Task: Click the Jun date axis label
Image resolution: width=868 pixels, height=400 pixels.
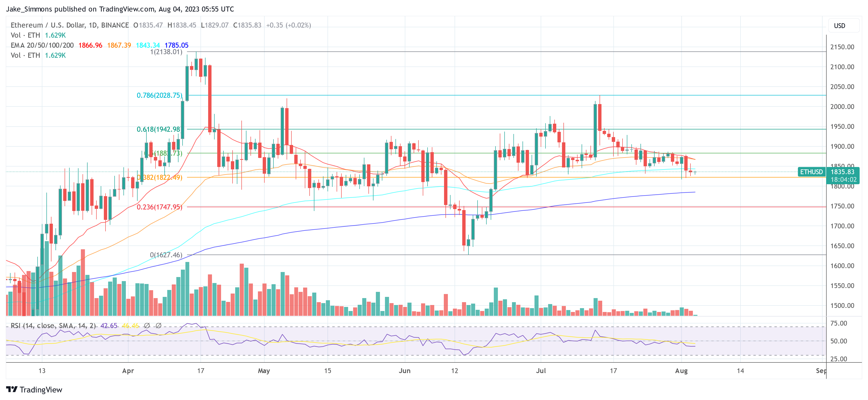Action: tap(405, 371)
